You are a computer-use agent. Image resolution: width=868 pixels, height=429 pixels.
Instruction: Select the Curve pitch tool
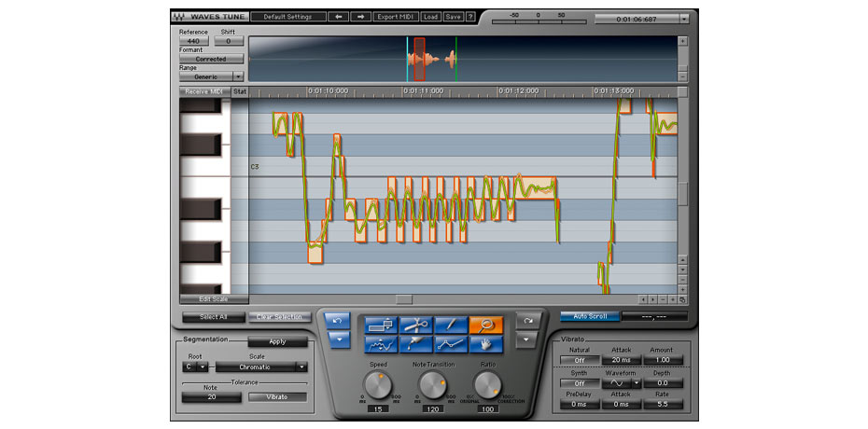[x=381, y=345]
